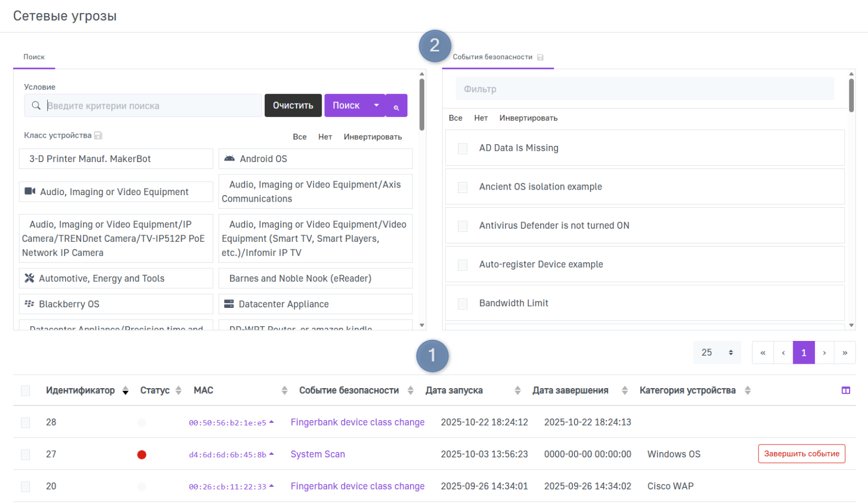Open the 25 per-page size selector

[x=717, y=352]
